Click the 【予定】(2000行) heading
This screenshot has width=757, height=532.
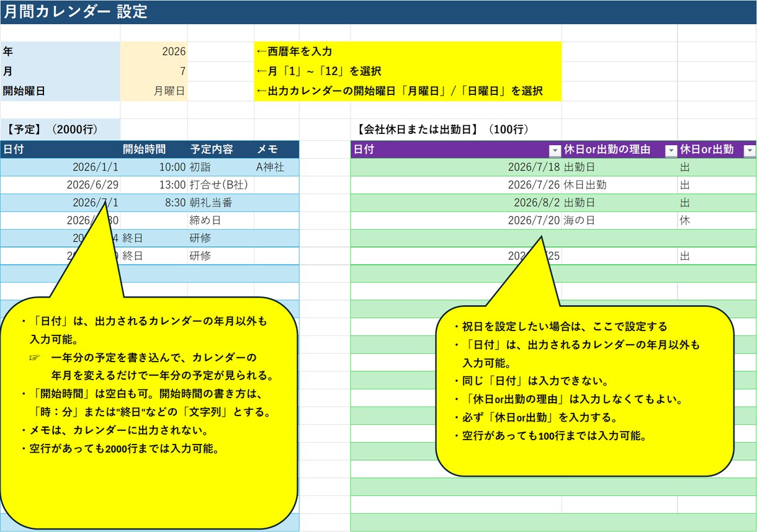(60, 130)
